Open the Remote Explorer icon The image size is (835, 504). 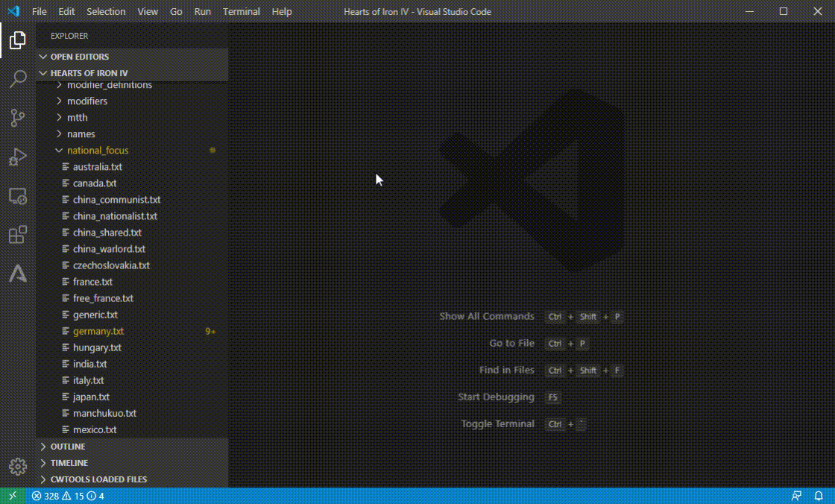coord(18,197)
